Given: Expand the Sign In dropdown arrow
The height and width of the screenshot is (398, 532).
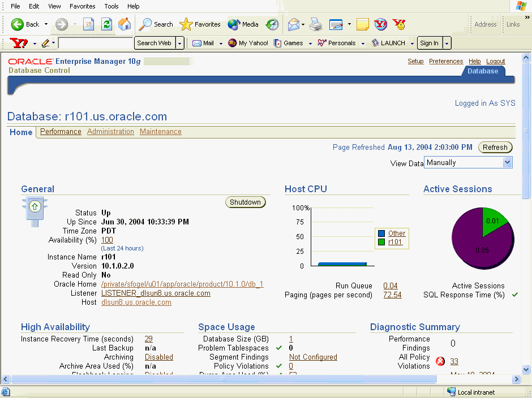Looking at the screenshot, I should (447, 43).
